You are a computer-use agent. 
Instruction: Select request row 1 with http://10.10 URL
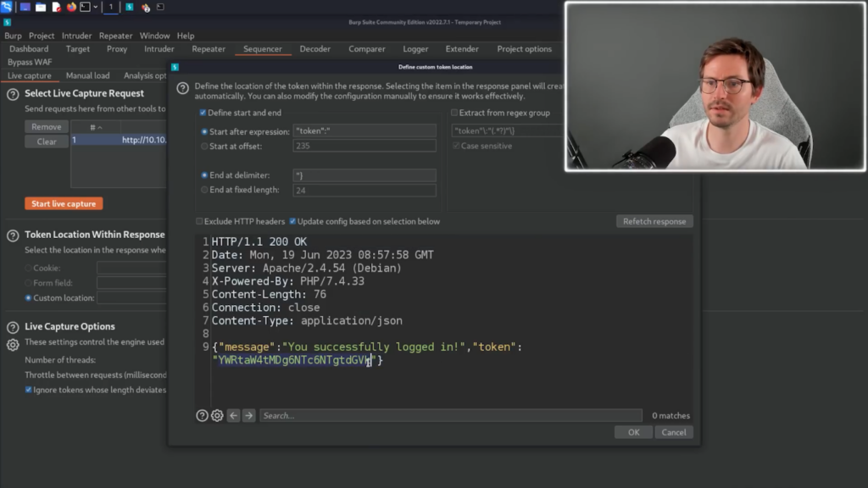point(119,140)
